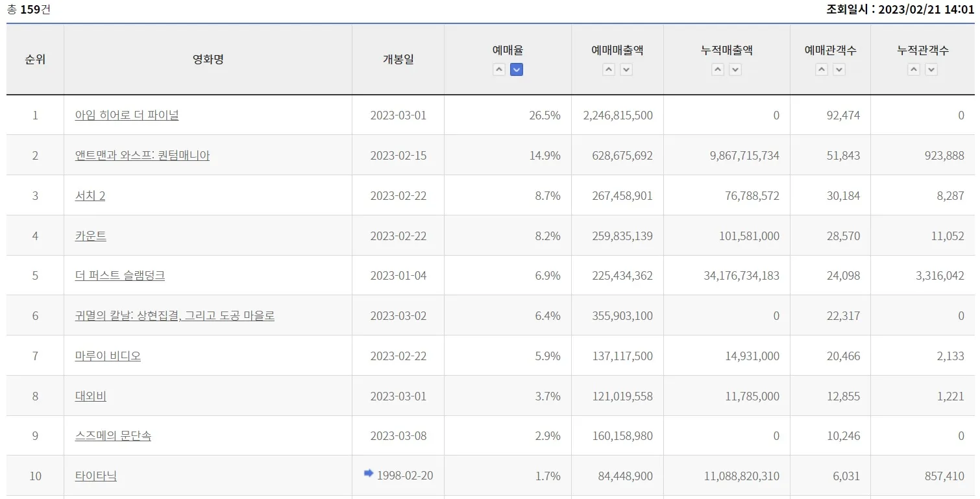Select the 92,474 예매관객수 cell
The width and height of the screenshot is (980, 499).
tap(831, 116)
